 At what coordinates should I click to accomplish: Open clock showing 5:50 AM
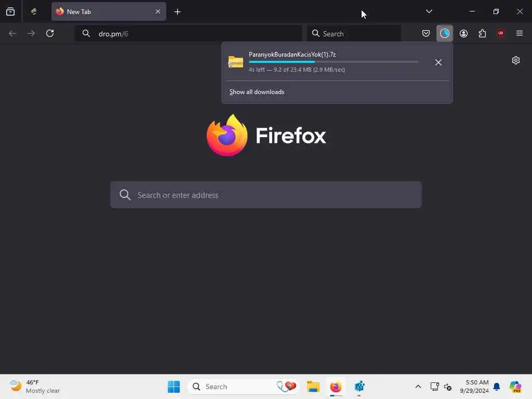pos(474,387)
